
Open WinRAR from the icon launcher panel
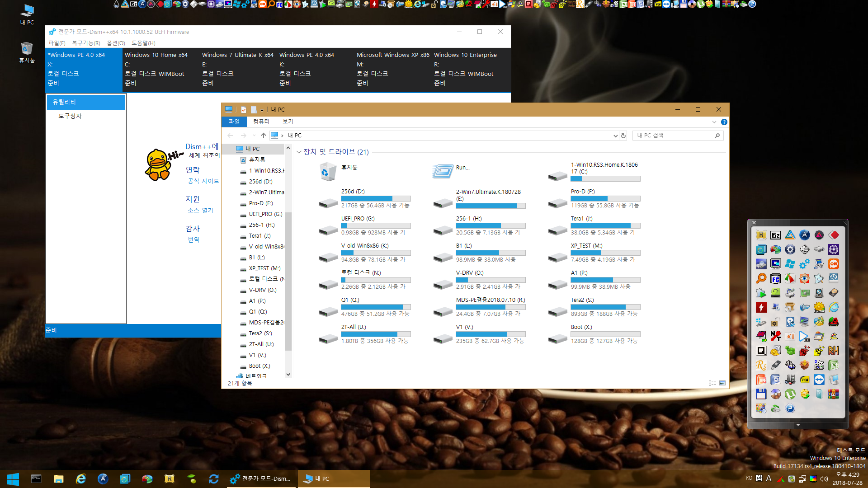(833, 394)
